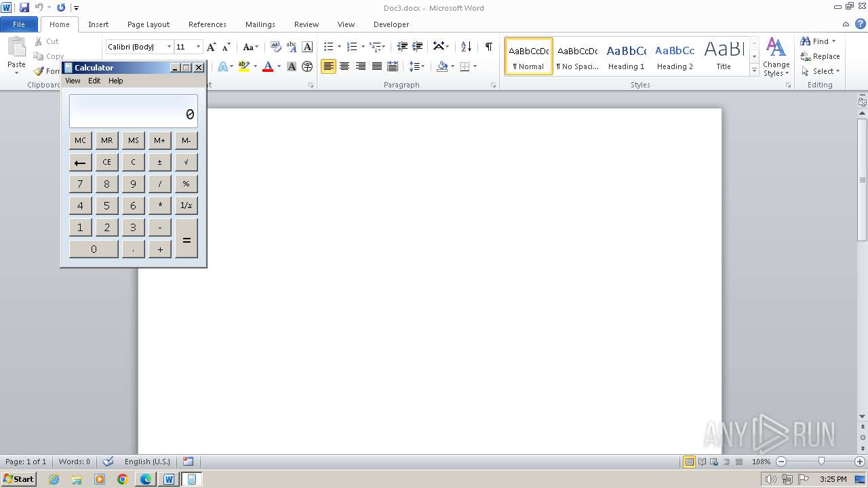868x488 pixels.
Task: Switch to Print Layout view
Action: [x=690, y=462]
